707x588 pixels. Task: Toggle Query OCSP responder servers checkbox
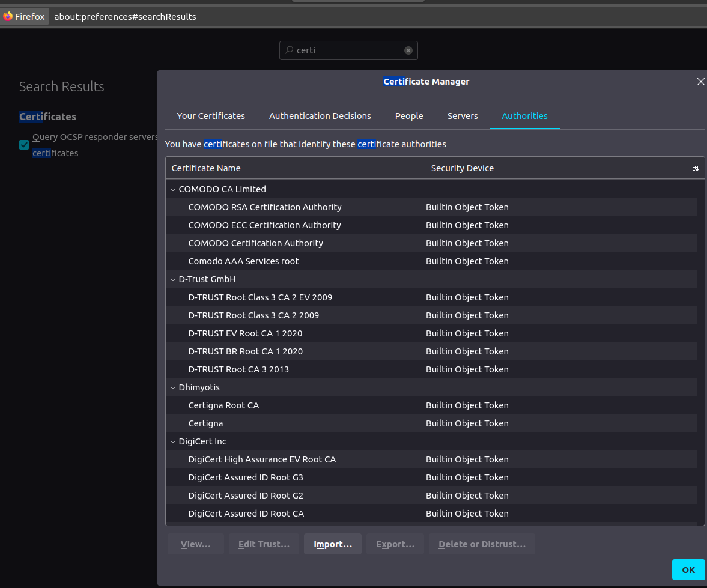pyautogui.click(x=24, y=145)
